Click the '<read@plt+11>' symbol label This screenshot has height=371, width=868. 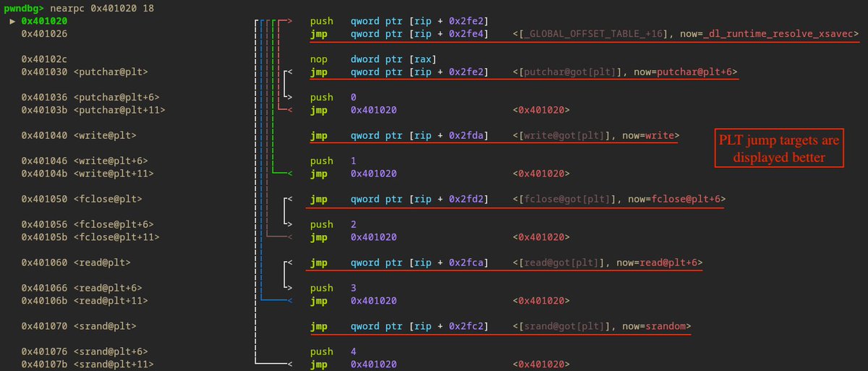coord(111,301)
